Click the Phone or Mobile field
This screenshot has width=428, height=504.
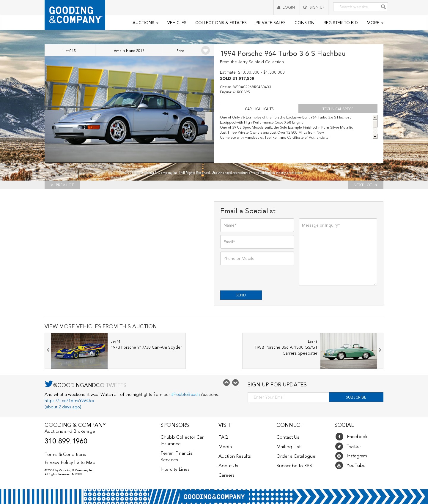pyautogui.click(x=257, y=258)
